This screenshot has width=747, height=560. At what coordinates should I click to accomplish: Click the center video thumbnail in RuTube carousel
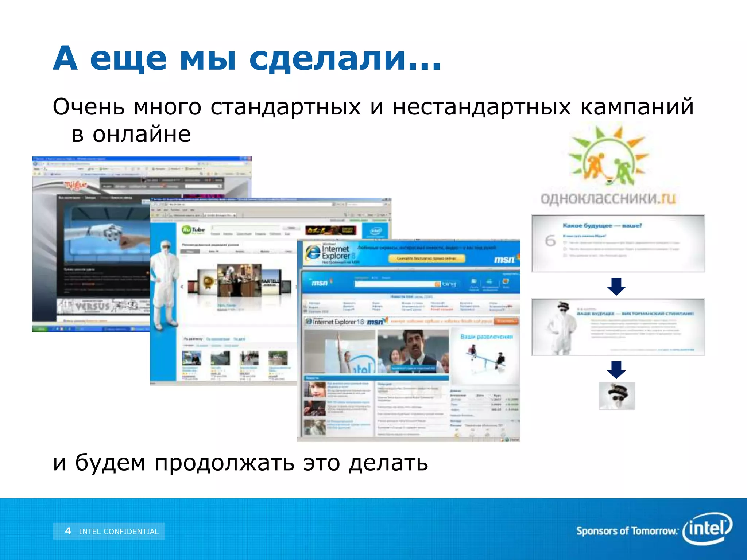[x=239, y=280]
